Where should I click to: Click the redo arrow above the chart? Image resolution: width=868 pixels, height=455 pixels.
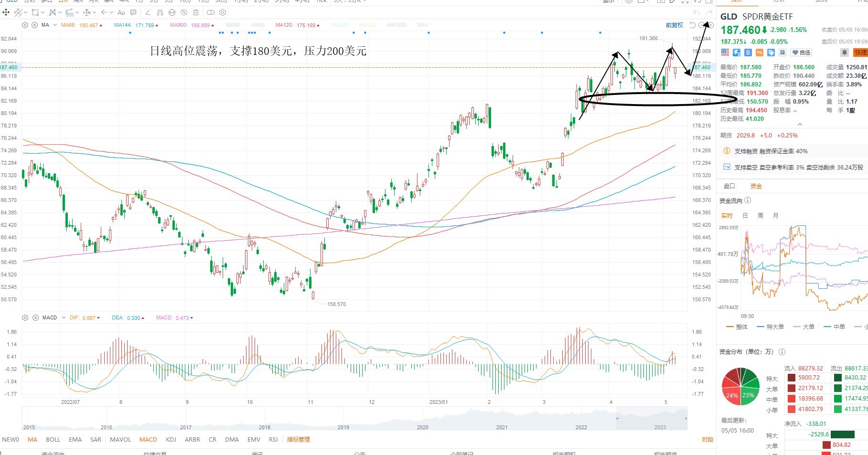[x=709, y=12]
